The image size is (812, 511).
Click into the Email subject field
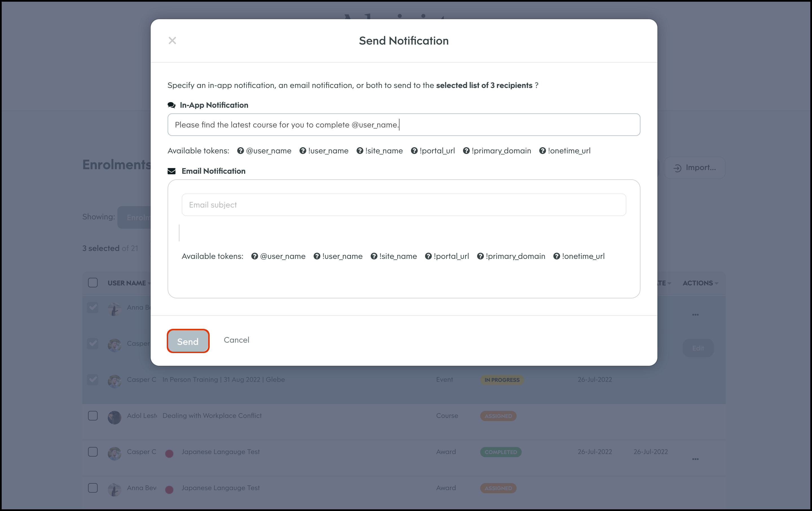tap(404, 205)
